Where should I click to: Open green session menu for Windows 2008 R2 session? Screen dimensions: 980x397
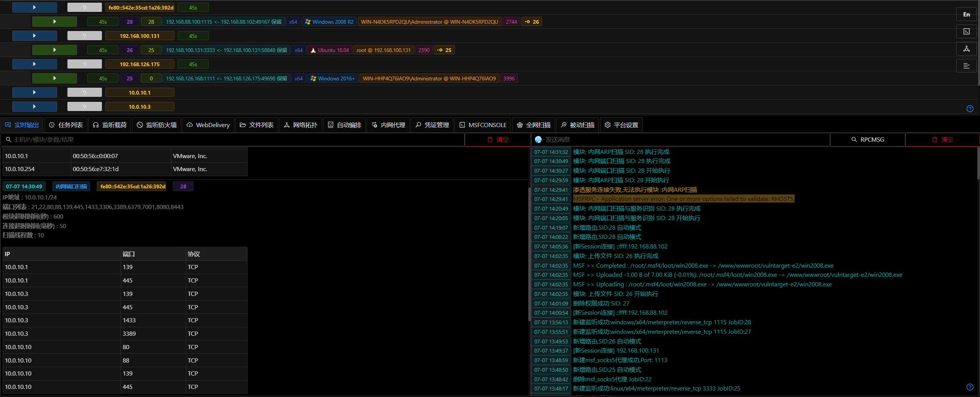coord(54,22)
